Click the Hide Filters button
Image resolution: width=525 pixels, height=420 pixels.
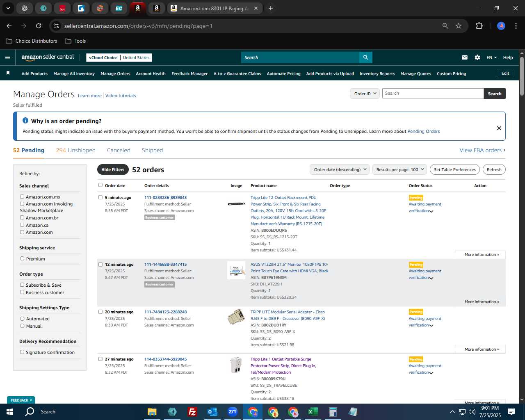[x=113, y=169]
